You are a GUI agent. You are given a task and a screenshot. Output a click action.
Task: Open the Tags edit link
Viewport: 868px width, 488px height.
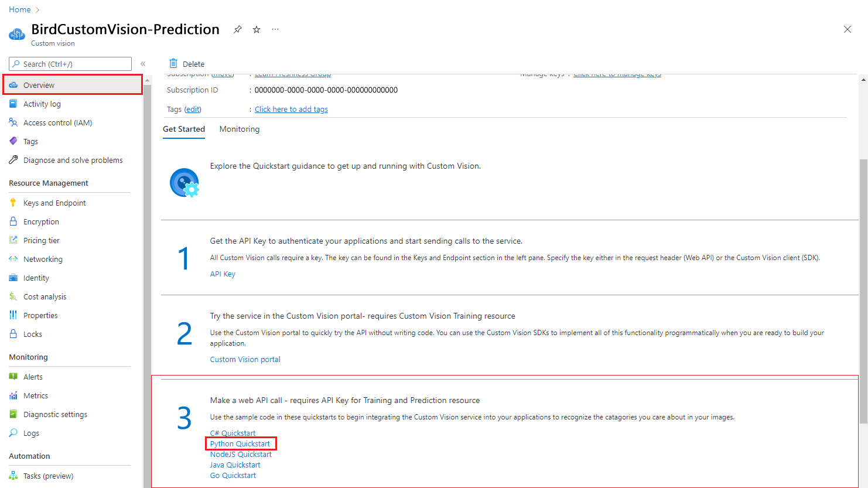[193, 109]
